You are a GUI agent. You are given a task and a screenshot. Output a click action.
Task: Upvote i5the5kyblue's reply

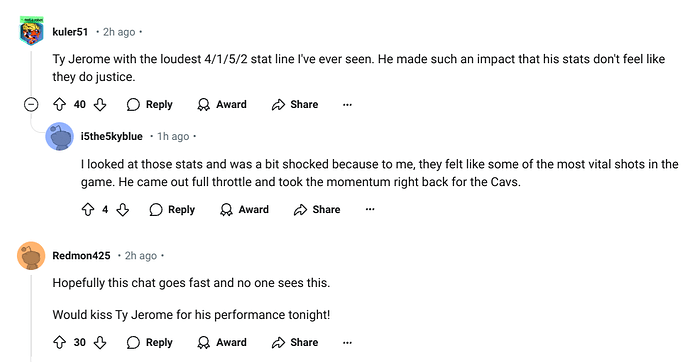tap(88, 210)
